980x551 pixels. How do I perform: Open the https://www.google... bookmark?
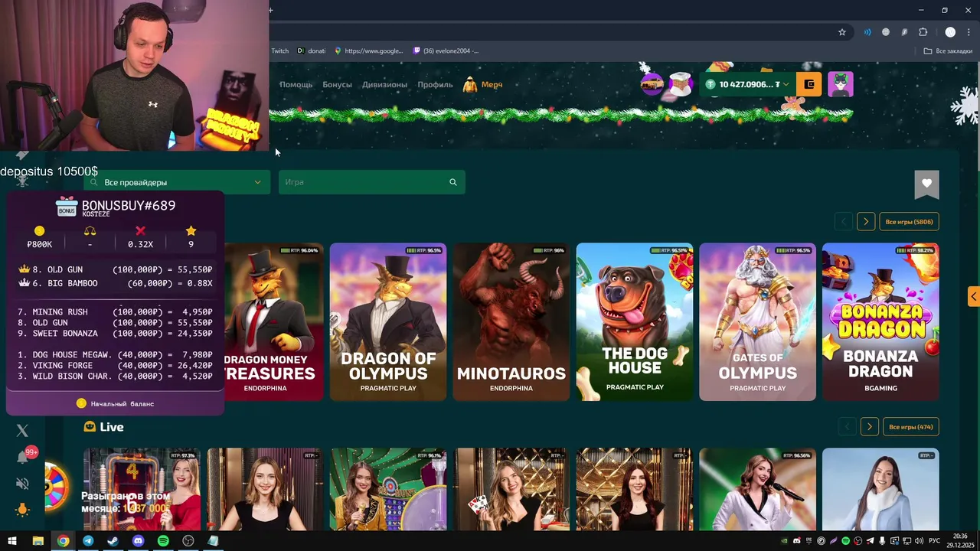pos(368,51)
